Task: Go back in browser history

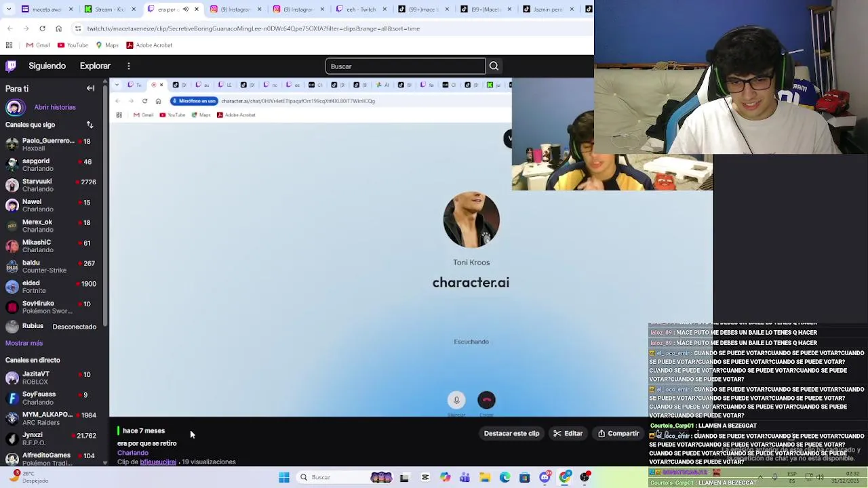Action: [9, 28]
